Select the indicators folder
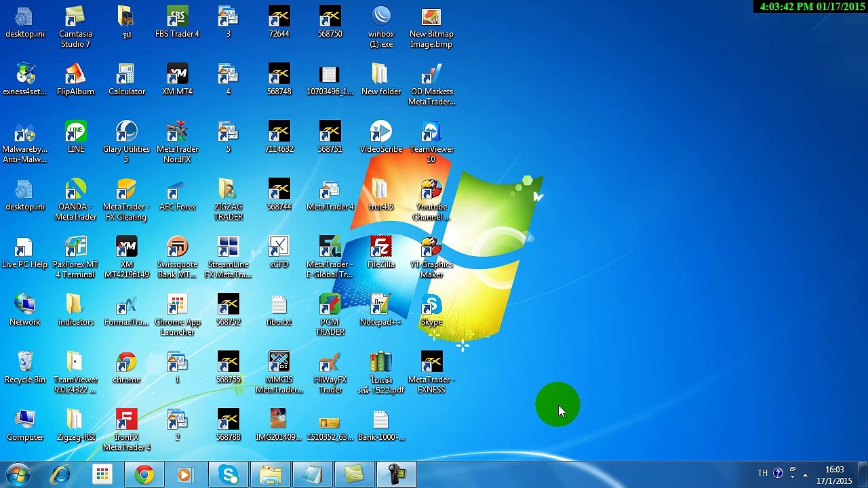 click(x=75, y=310)
